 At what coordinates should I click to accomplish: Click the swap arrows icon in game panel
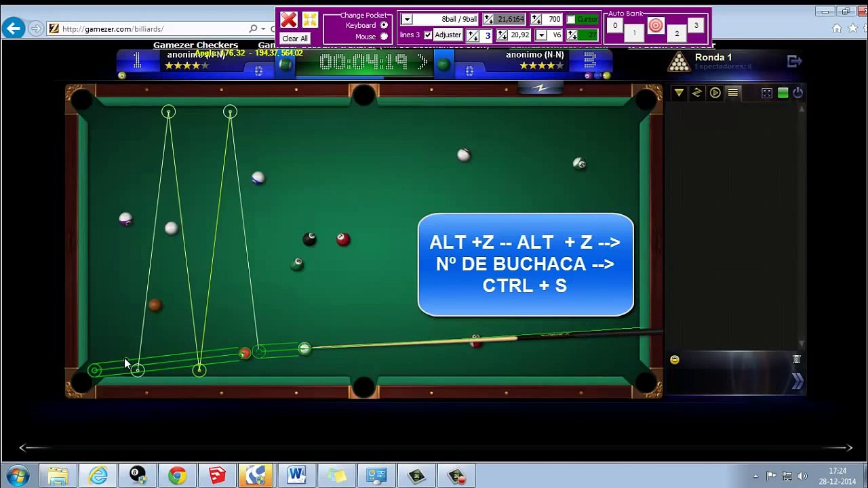(696, 93)
